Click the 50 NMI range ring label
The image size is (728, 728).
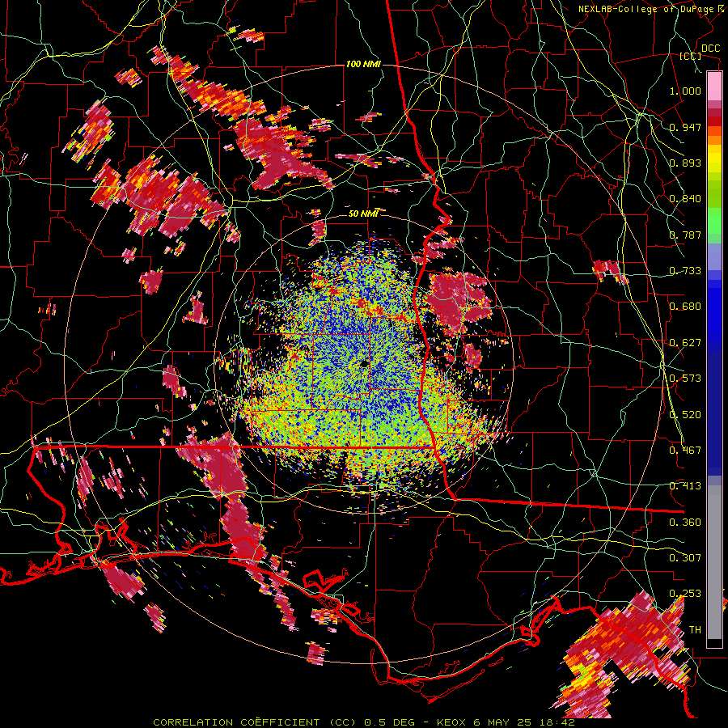tap(363, 214)
